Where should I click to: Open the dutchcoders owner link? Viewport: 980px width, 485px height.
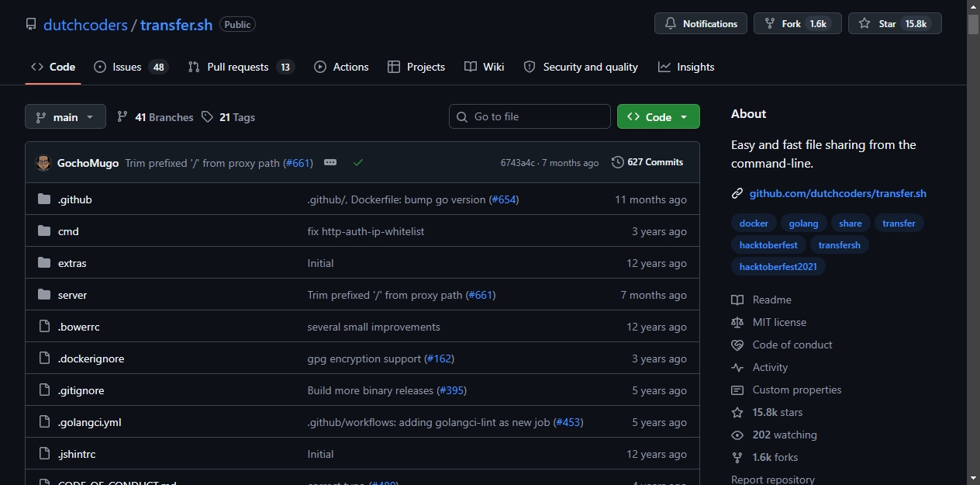tap(85, 24)
